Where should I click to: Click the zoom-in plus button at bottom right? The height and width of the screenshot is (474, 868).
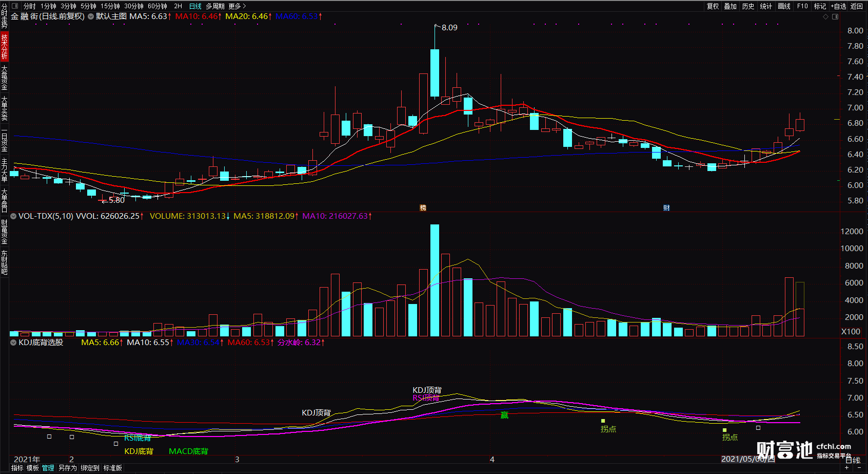pos(847,468)
